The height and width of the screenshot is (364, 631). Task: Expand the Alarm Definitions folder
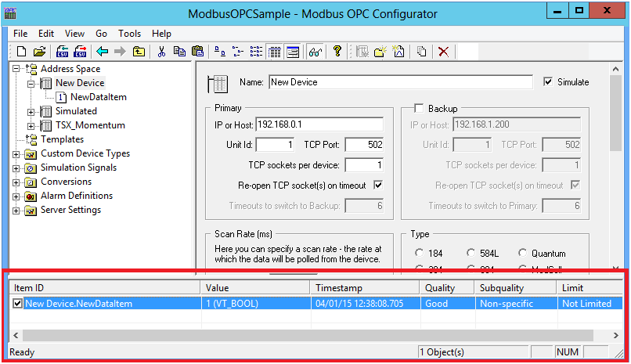(x=16, y=196)
